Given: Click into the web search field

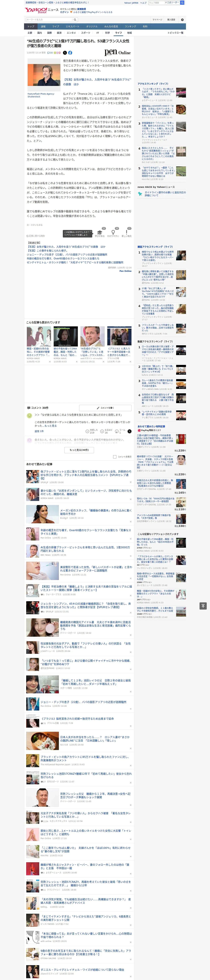Looking at the screenshot, I should click(x=157, y=3).
